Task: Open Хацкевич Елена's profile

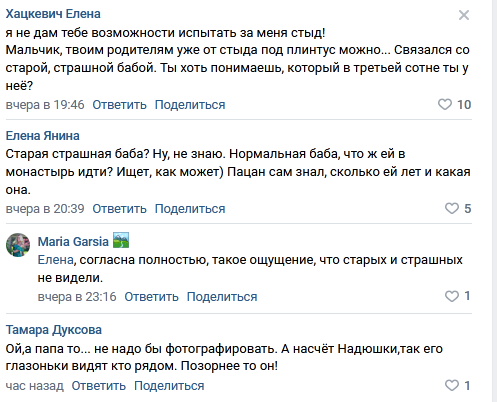Action: [x=53, y=14]
